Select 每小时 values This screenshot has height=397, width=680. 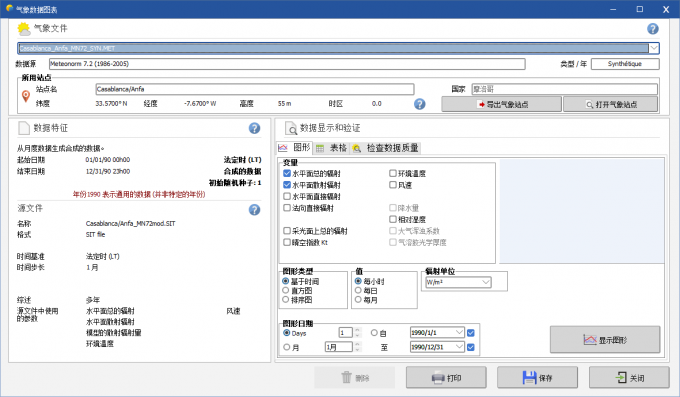pyautogui.click(x=358, y=281)
